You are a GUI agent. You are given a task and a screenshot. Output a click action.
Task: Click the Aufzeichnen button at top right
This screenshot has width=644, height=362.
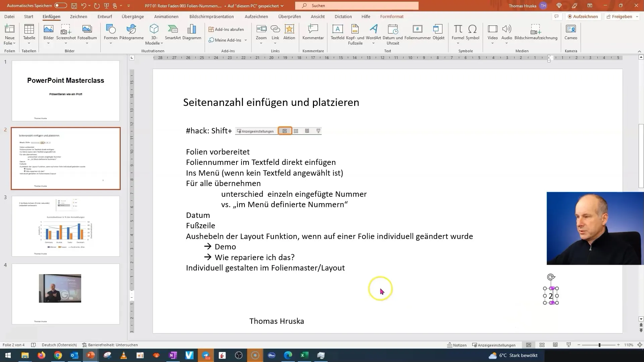pyautogui.click(x=583, y=16)
